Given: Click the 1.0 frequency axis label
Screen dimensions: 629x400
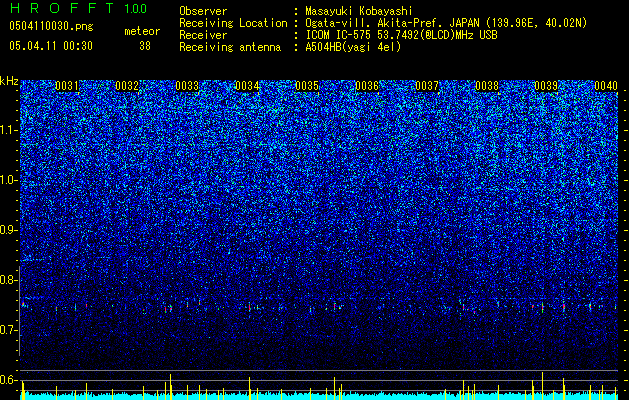Looking at the screenshot, I should coord(8,180).
